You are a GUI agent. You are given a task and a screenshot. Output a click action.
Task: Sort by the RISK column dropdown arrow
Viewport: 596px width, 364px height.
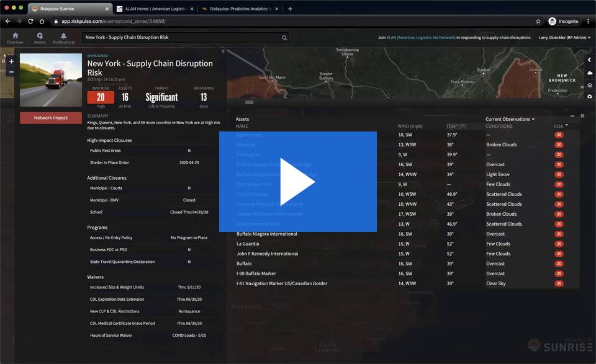coord(567,125)
